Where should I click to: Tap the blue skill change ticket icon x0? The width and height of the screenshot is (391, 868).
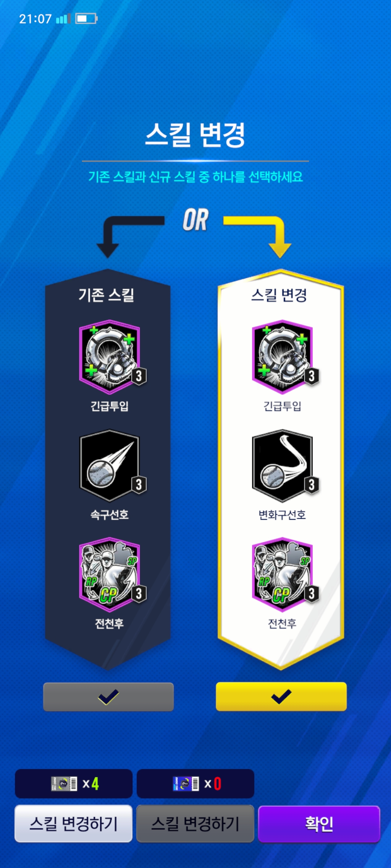pos(186,784)
